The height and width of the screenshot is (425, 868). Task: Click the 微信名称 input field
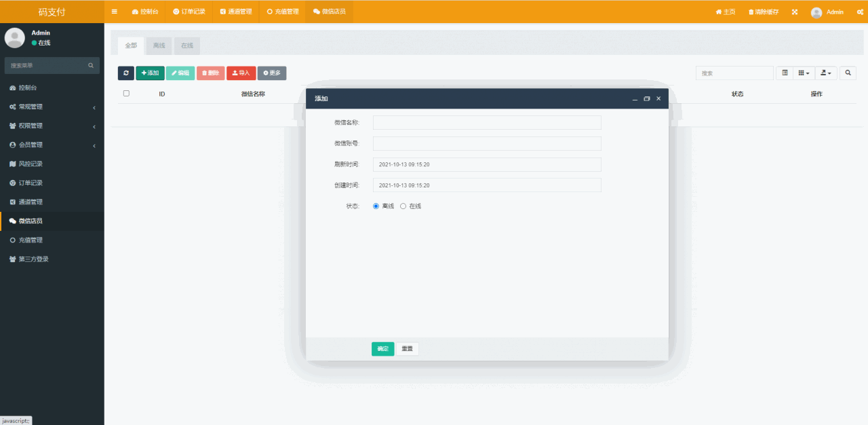point(486,122)
